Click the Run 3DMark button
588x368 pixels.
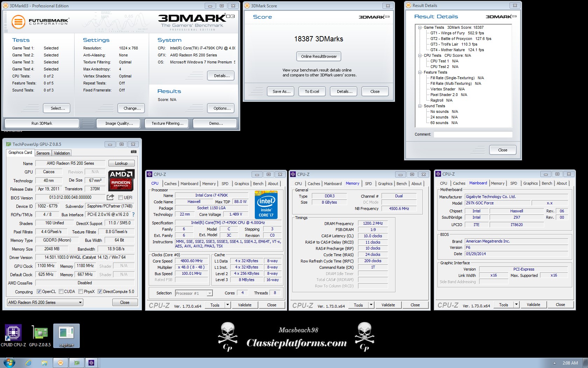pyautogui.click(x=42, y=123)
